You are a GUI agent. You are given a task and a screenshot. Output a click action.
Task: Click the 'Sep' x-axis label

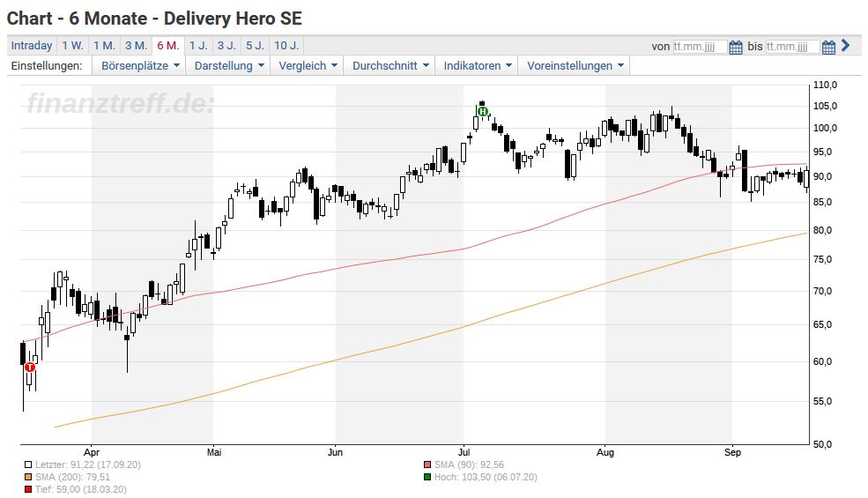point(732,452)
